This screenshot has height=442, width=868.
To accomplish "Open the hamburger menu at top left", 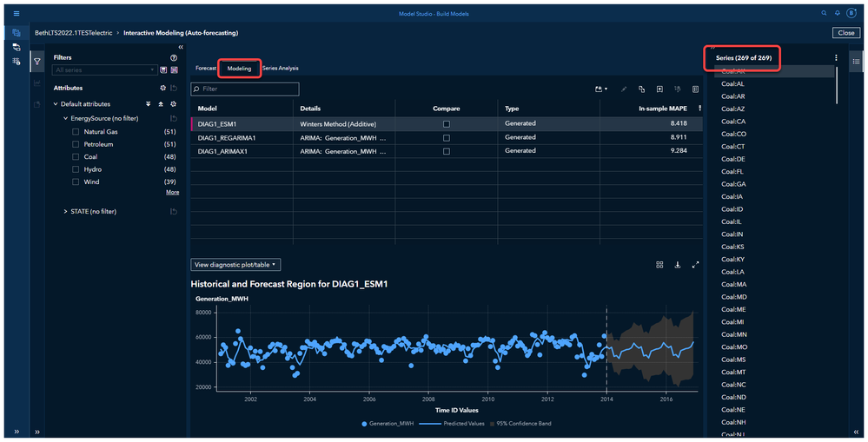I will (x=17, y=13).
